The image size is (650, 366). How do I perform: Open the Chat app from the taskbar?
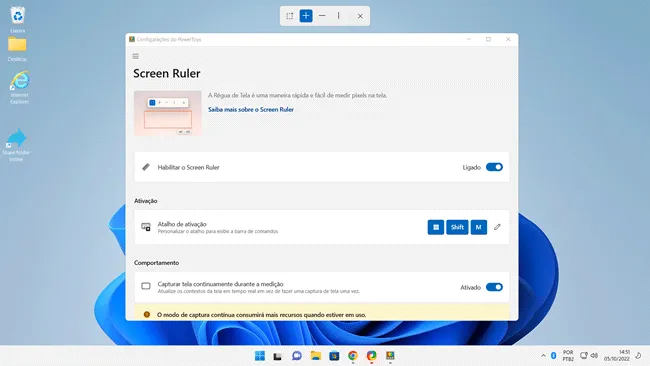(x=296, y=356)
